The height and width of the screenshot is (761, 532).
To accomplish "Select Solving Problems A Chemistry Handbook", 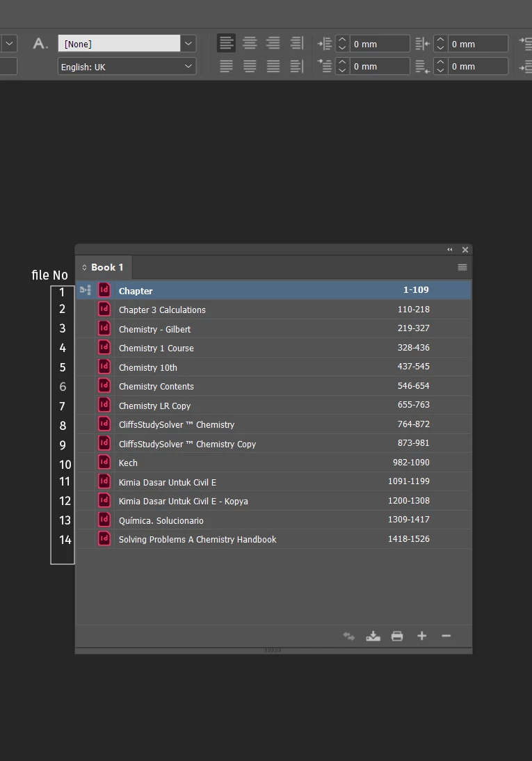I will point(273,539).
